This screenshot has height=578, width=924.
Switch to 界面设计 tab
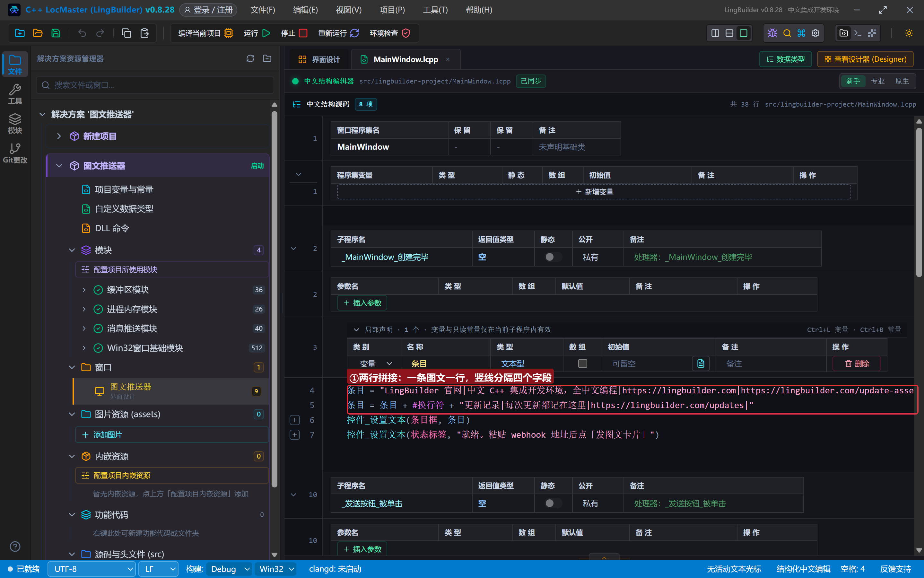tap(319, 59)
